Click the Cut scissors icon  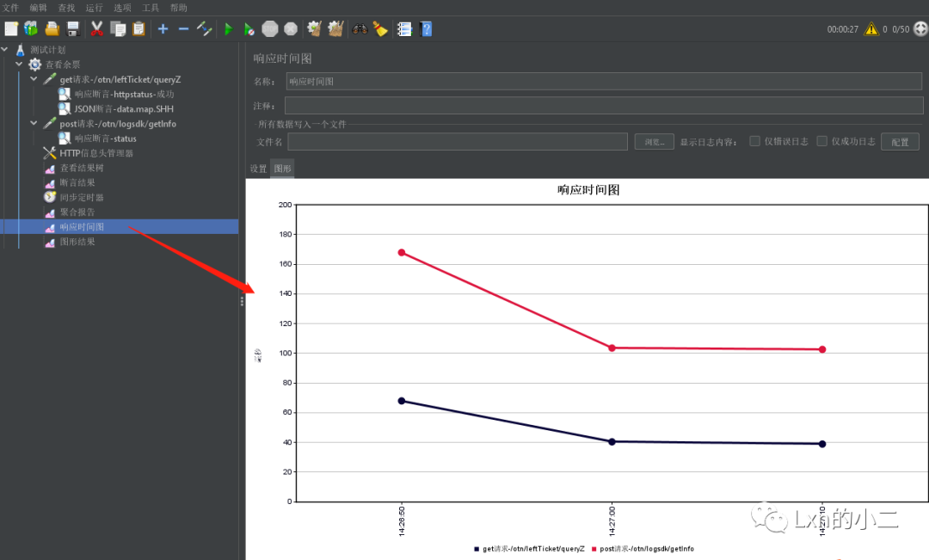96,28
